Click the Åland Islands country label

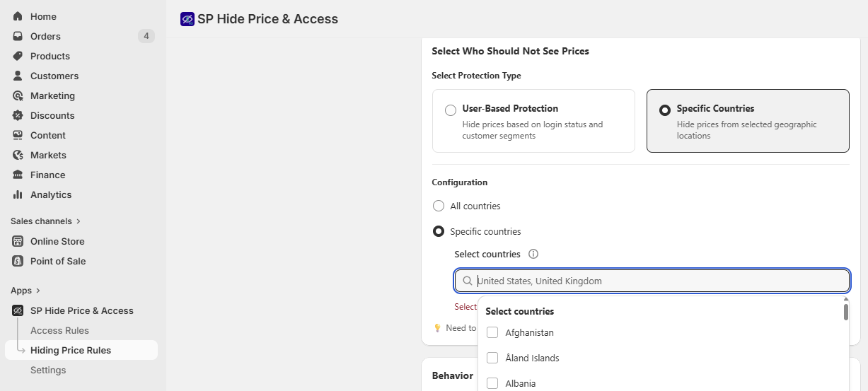(x=532, y=358)
